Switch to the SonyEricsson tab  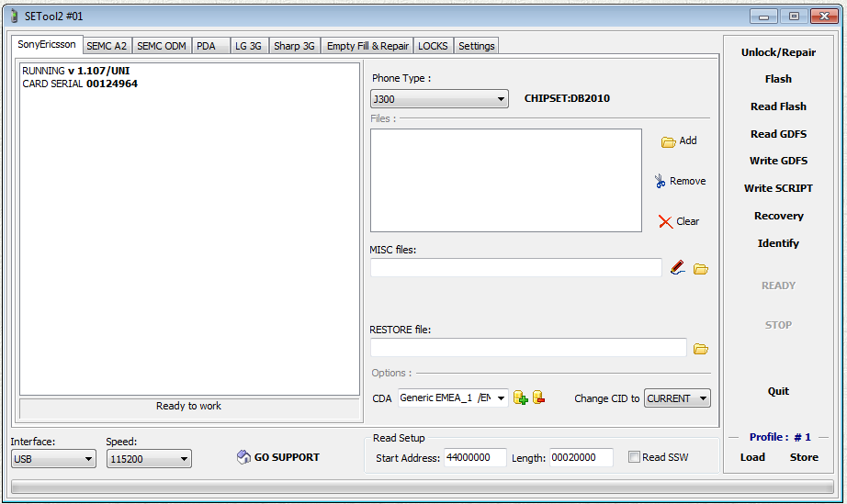[x=47, y=44]
